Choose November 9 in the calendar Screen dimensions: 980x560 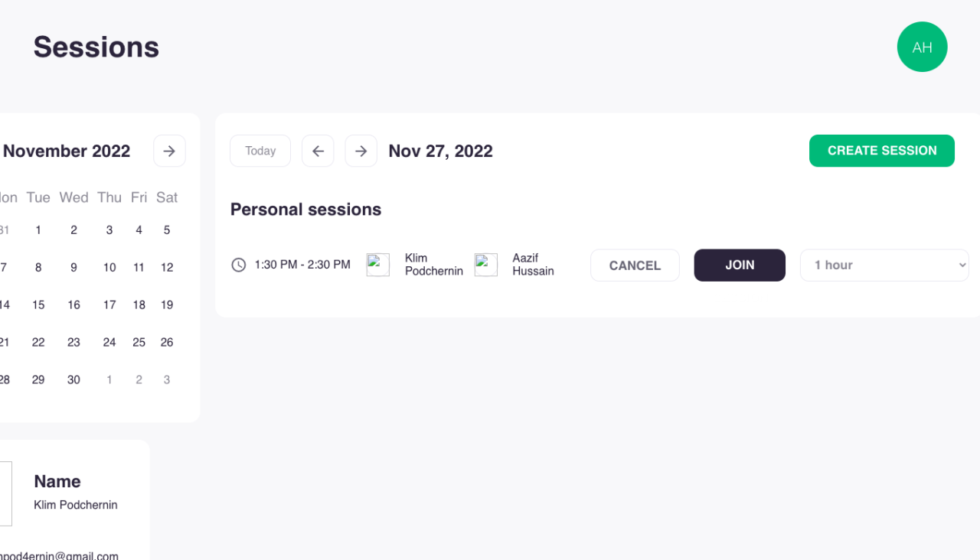pyautogui.click(x=73, y=267)
